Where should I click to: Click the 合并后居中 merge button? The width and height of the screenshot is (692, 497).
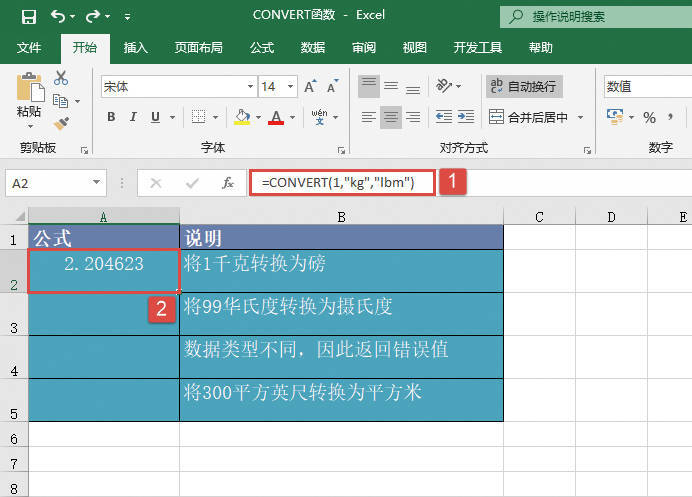click(x=528, y=118)
